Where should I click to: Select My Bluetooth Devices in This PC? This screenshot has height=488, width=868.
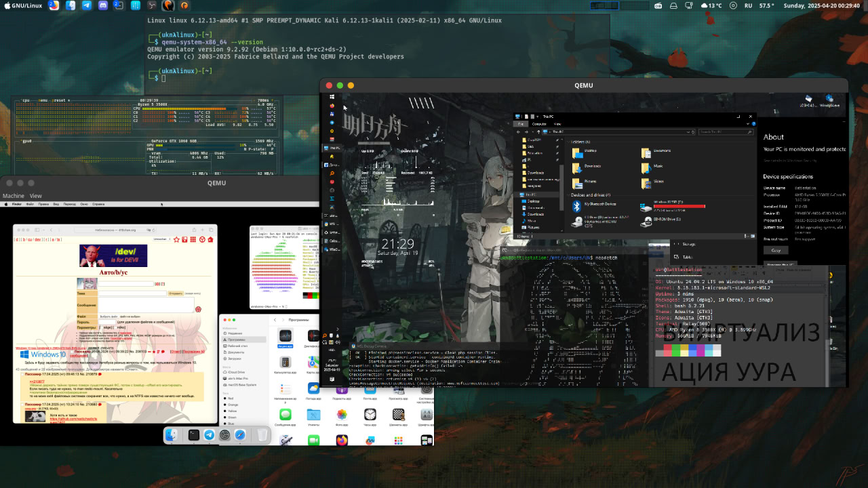595,205
